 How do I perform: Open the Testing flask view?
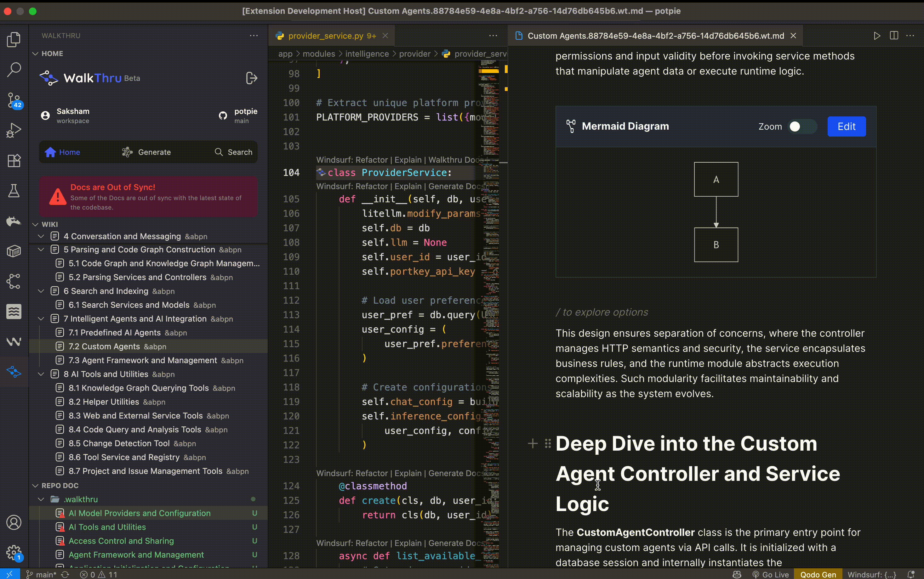point(14,191)
